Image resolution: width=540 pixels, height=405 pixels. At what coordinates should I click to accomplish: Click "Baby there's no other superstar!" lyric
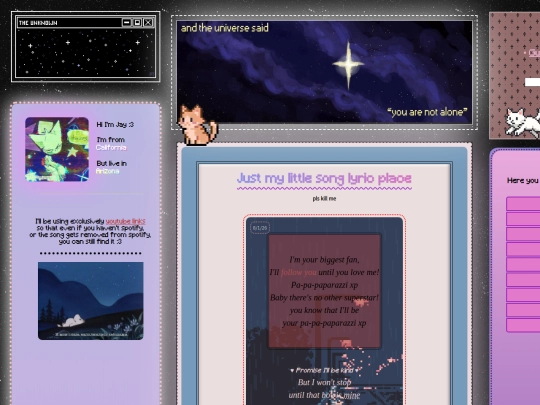(x=324, y=298)
